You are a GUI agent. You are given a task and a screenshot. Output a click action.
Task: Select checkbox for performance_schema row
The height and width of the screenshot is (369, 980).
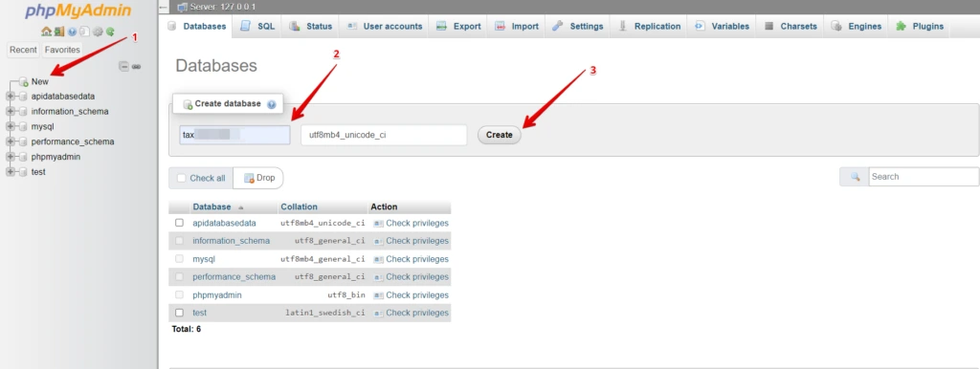[179, 276]
